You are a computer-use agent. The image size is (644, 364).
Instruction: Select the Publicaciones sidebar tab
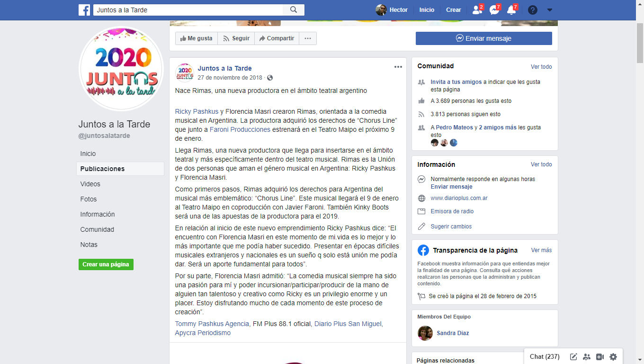[120, 169]
